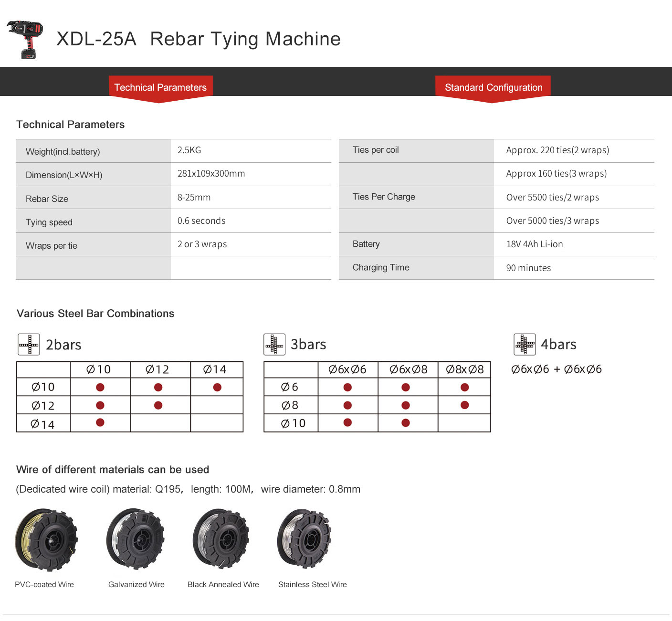Click the red dot at Ø14 row, Ø10 column
Image resolution: width=672 pixels, height=621 pixels.
(100, 422)
